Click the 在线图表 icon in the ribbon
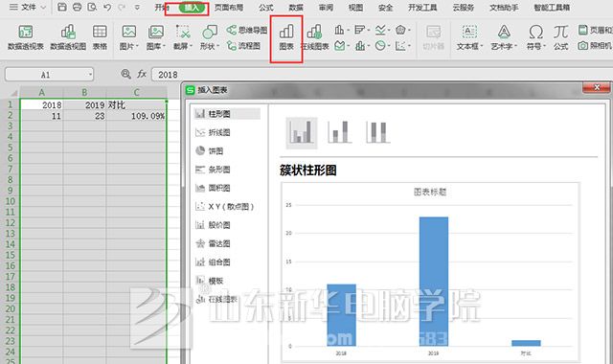The image size is (613, 364). (x=314, y=37)
